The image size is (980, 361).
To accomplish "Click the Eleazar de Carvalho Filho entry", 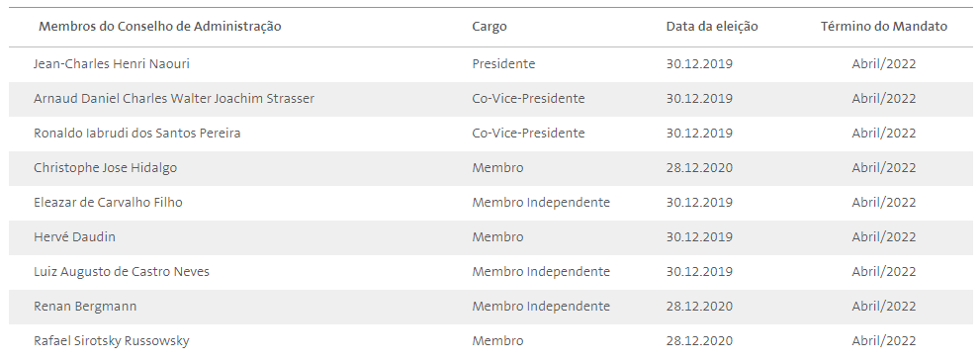I will coord(108,203).
